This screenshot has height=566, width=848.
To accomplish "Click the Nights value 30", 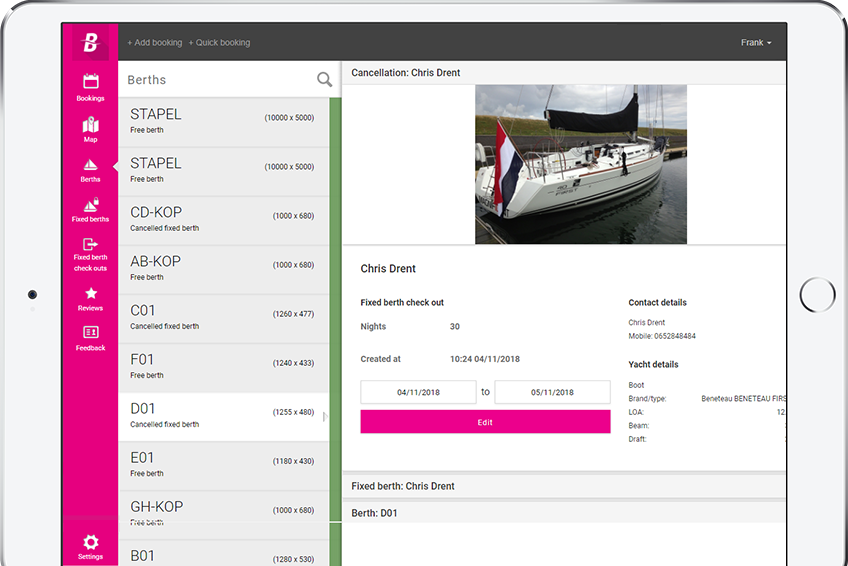I will click(x=455, y=327).
